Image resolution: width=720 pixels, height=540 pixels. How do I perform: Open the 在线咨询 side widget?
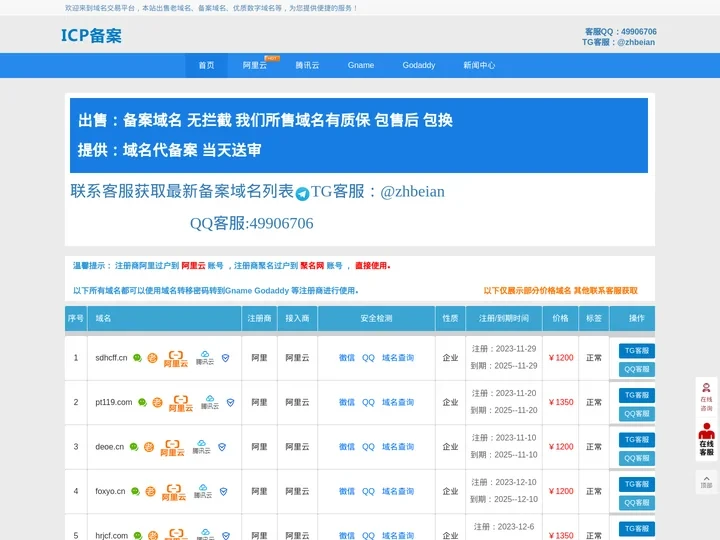[x=706, y=397]
